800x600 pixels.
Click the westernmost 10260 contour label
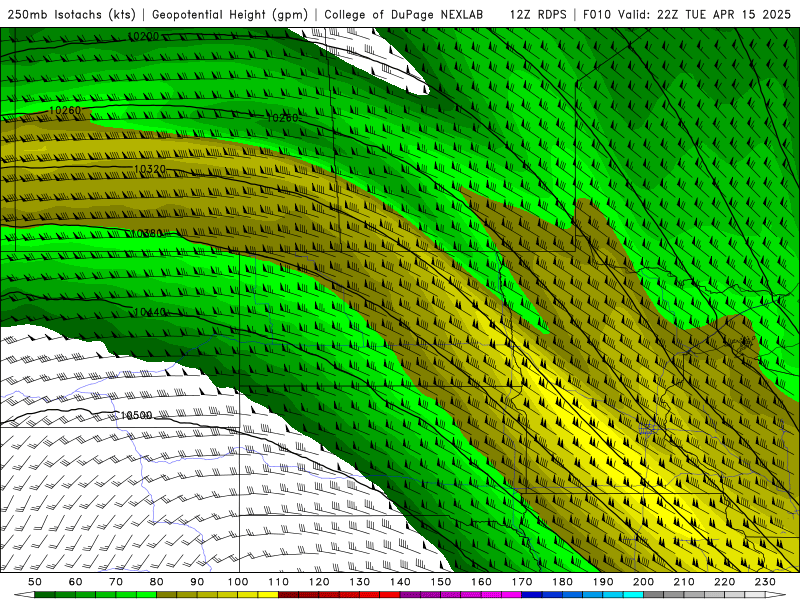click(65, 110)
